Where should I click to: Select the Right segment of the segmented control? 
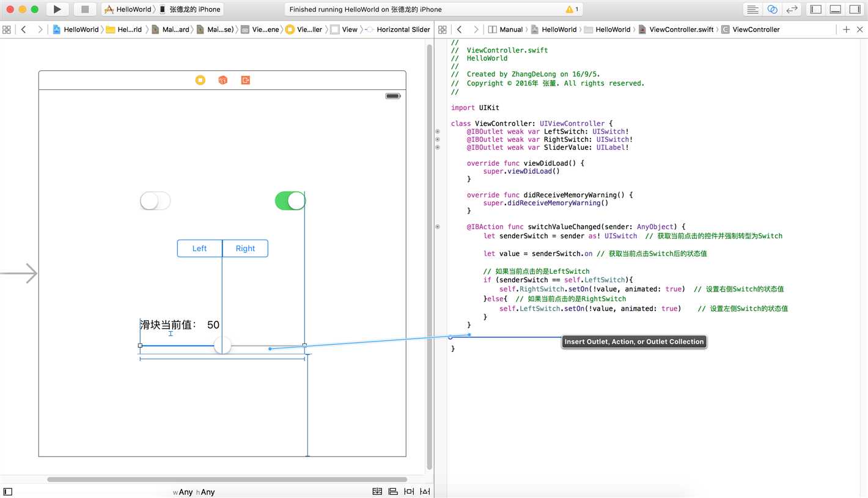click(245, 248)
